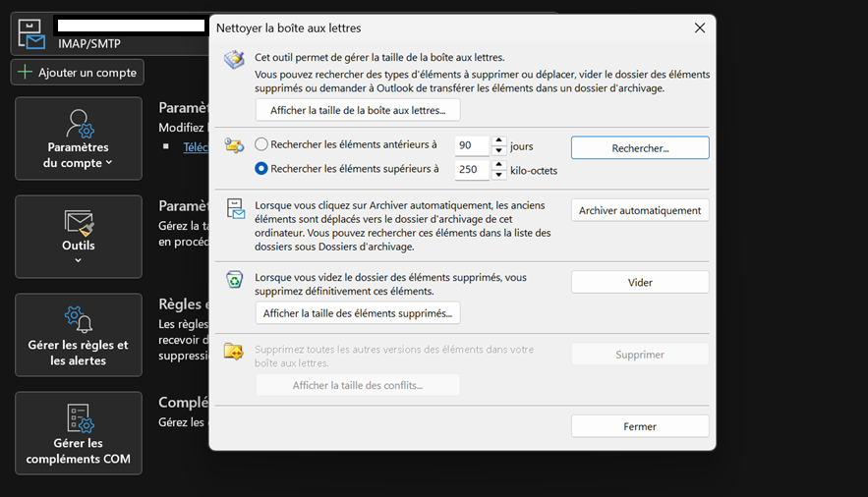Screen dimensions: 868x497
Task: Click the Vider button
Action: point(640,282)
